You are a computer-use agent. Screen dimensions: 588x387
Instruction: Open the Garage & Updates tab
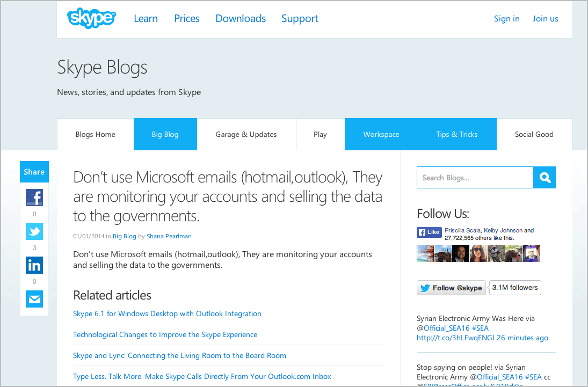point(246,134)
